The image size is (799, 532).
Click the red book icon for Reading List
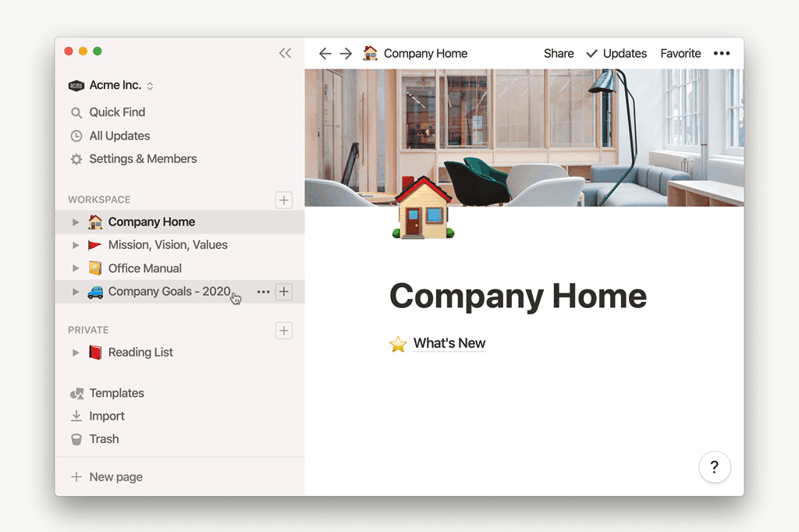[95, 353]
